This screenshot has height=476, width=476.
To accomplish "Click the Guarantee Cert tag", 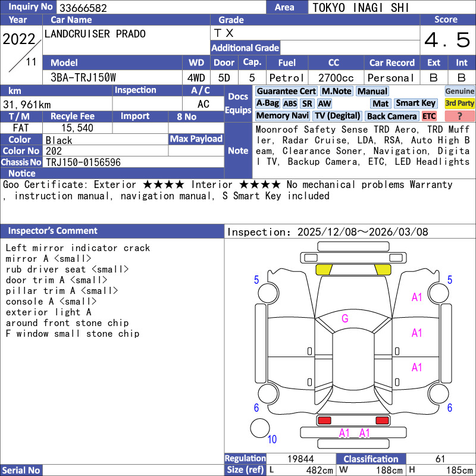I will point(286,91).
